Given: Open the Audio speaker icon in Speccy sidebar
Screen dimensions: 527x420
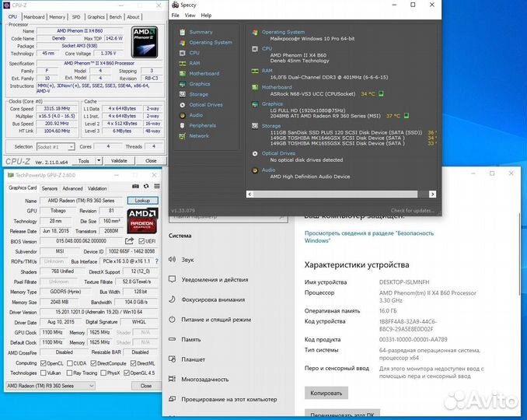Looking at the screenshot, I should [182, 115].
